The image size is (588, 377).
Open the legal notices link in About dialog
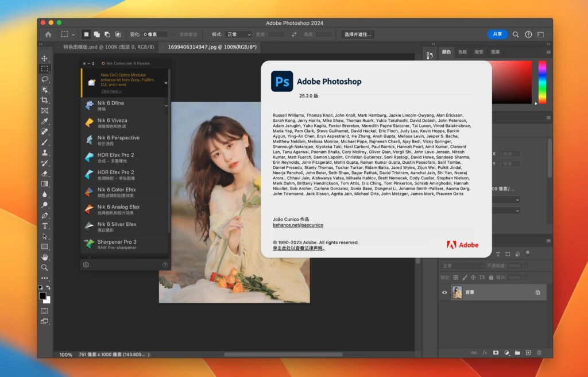(x=299, y=248)
